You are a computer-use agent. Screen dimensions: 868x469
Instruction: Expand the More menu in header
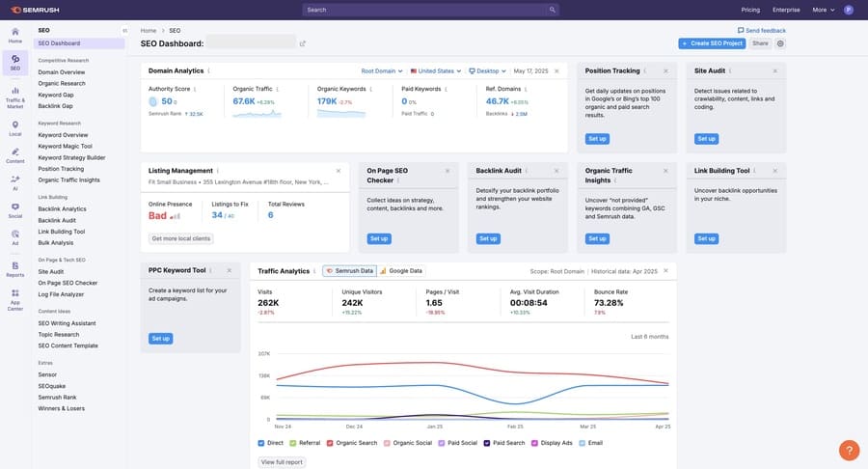[824, 10]
